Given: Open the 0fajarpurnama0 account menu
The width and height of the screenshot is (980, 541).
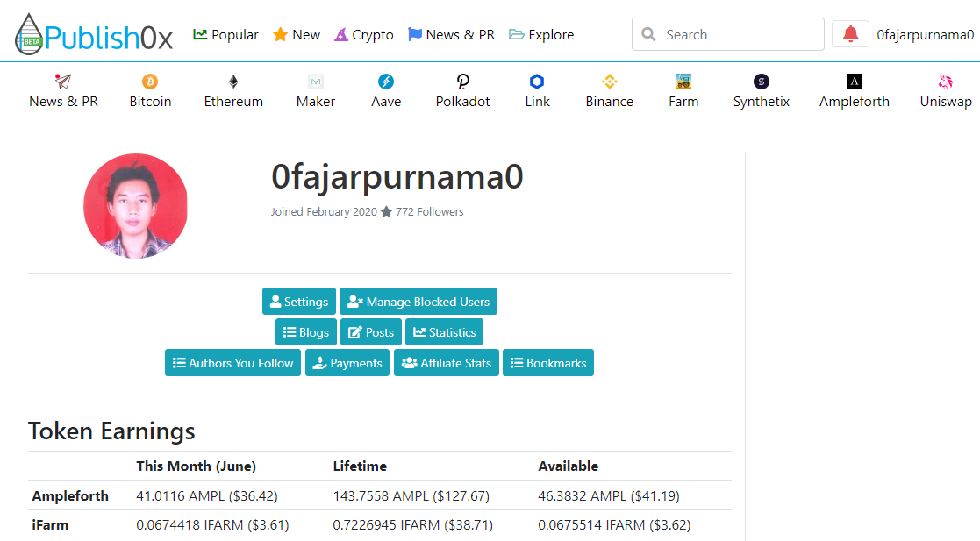Looking at the screenshot, I should coord(925,35).
